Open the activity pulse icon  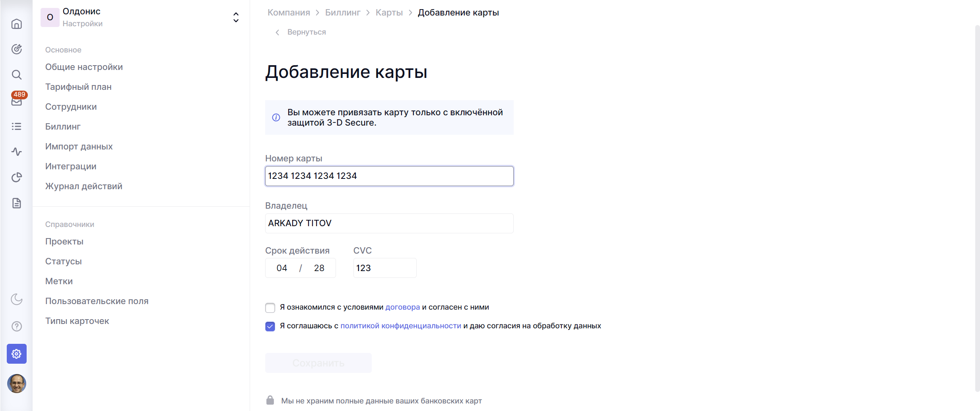pos(16,152)
